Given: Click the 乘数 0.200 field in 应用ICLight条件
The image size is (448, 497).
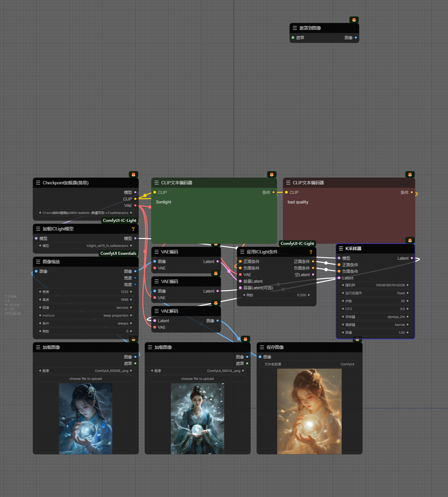Looking at the screenshot, I should click(277, 295).
